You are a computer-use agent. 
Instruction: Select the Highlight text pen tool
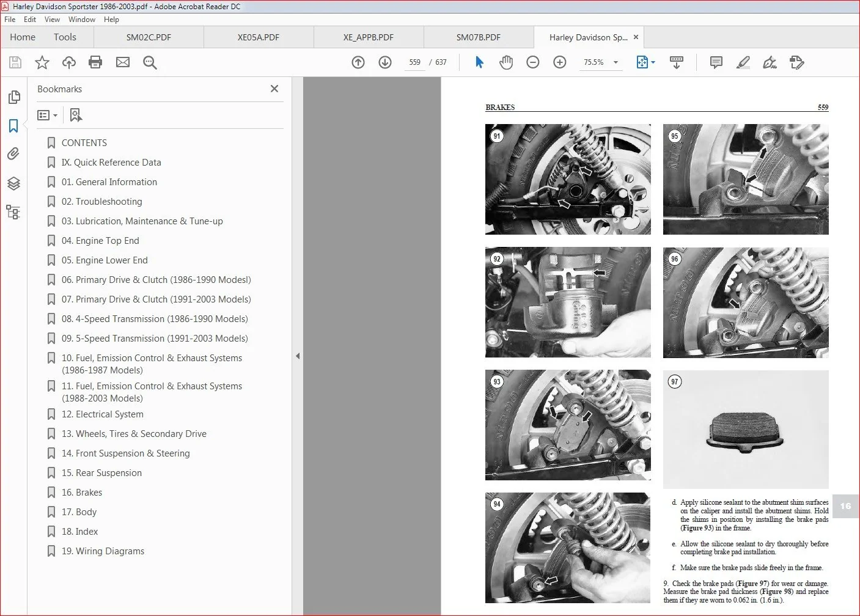(743, 62)
